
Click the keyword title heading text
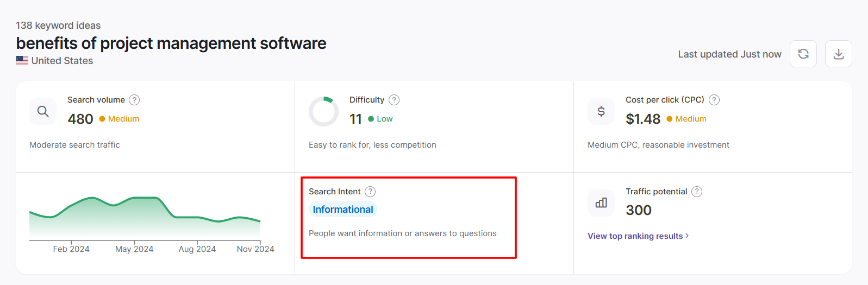171,43
